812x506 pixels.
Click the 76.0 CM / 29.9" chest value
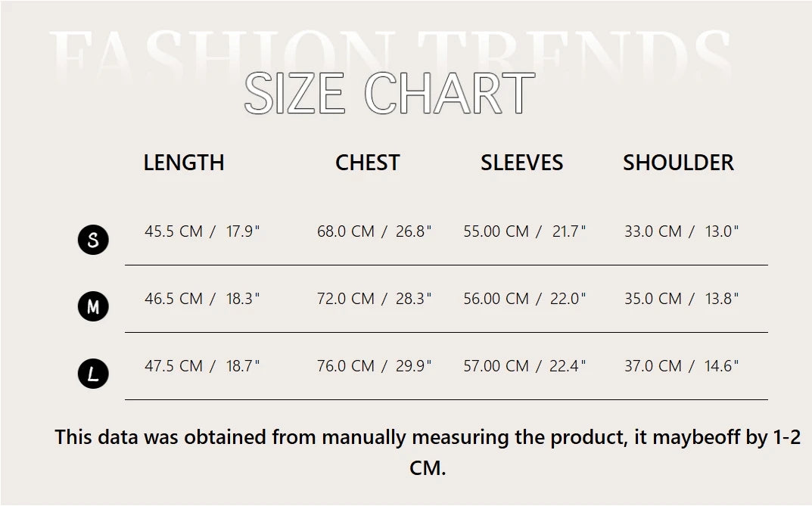pyautogui.click(x=374, y=365)
